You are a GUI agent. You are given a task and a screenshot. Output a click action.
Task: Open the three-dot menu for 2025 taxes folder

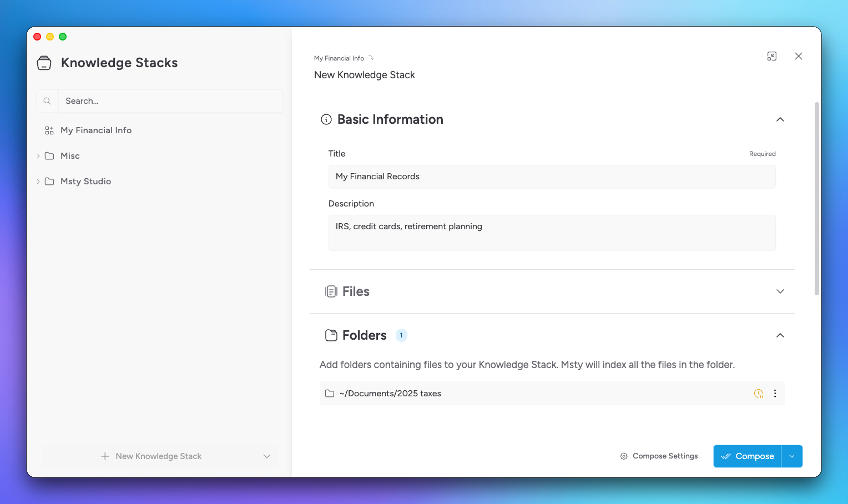tap(775, 394)
